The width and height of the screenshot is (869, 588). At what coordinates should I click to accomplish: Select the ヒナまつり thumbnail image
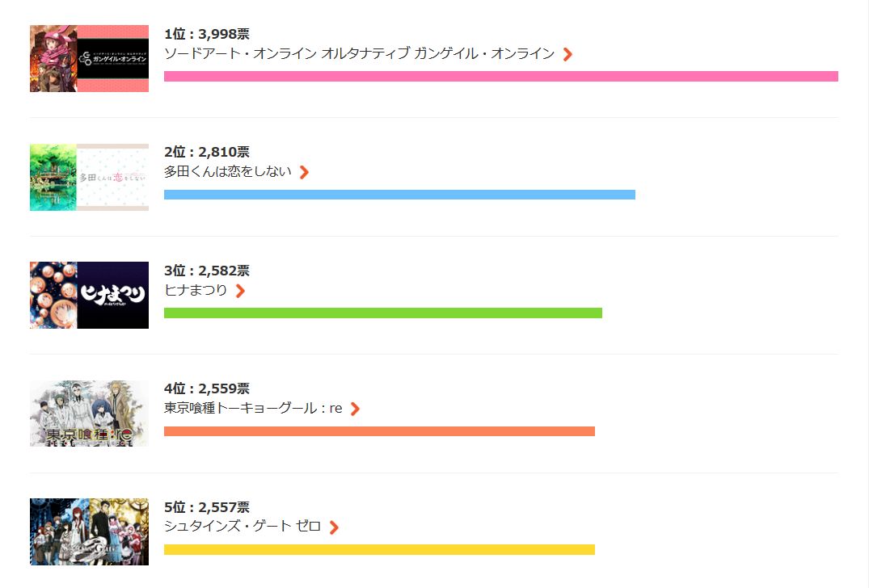(89, 295)
